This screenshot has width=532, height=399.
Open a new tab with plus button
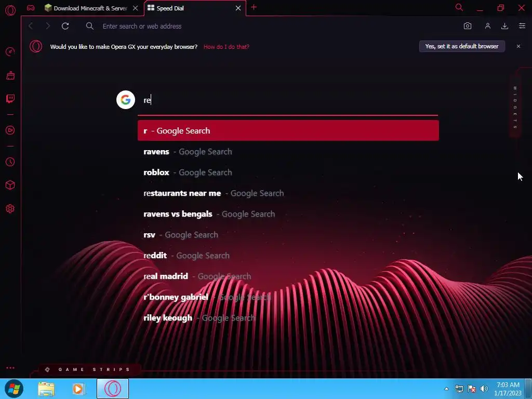254,7
